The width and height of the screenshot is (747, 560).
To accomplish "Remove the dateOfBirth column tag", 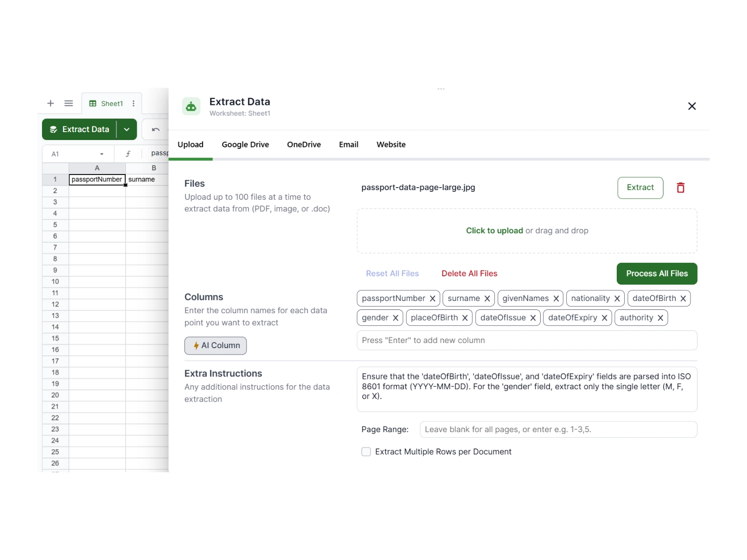I will coord(683,299).
